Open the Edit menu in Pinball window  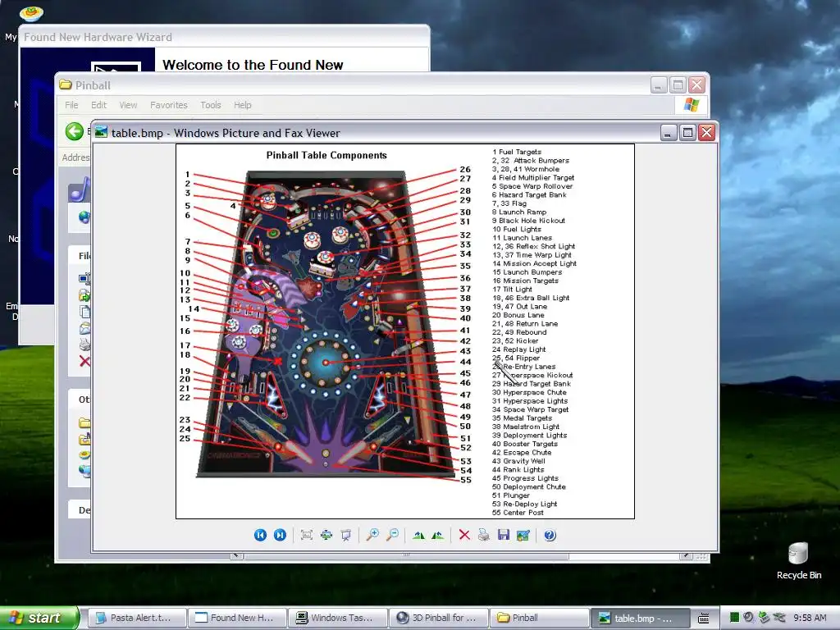[x=98, y=105]
